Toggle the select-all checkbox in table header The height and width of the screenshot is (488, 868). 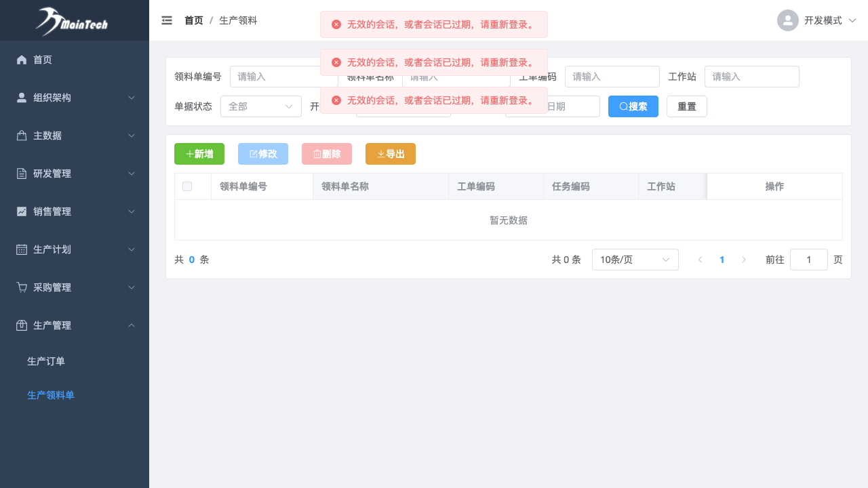pos(187,186)
